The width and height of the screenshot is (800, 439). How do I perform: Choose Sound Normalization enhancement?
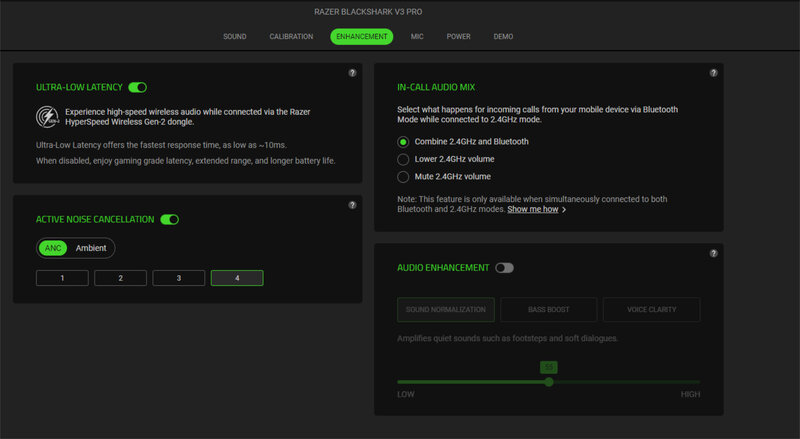(446, 310)
